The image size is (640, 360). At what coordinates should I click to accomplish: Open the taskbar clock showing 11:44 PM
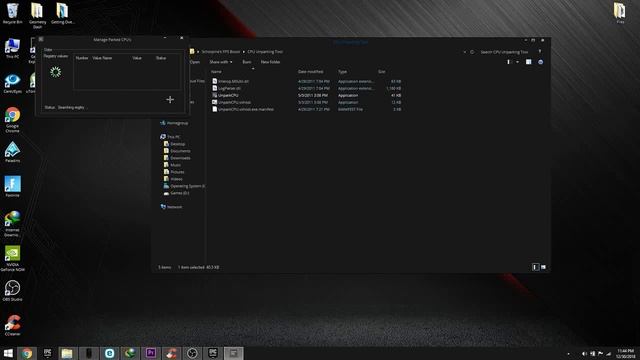tap(626, 353)
